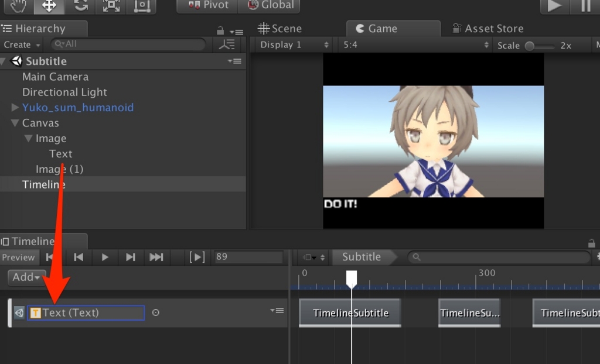Click the track type icon beside Text binding
The image size is (600, 364).
point(19,313)
